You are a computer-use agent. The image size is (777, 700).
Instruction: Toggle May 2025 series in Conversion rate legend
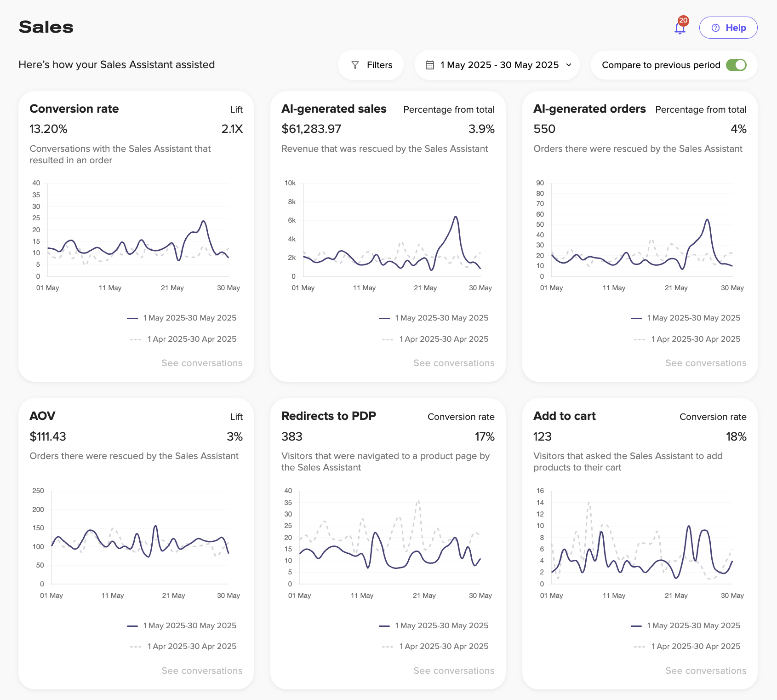tap(182, 318)
